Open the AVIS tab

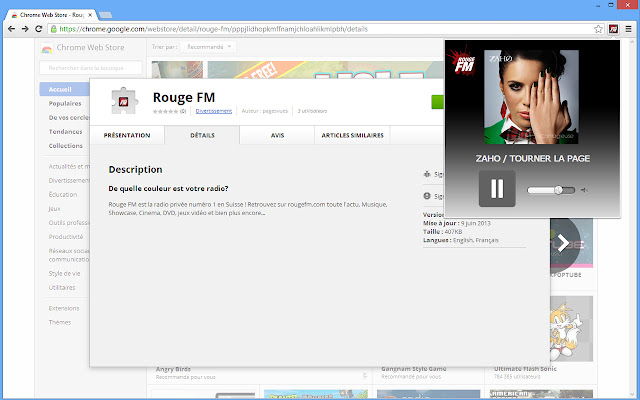click(277, 135)
